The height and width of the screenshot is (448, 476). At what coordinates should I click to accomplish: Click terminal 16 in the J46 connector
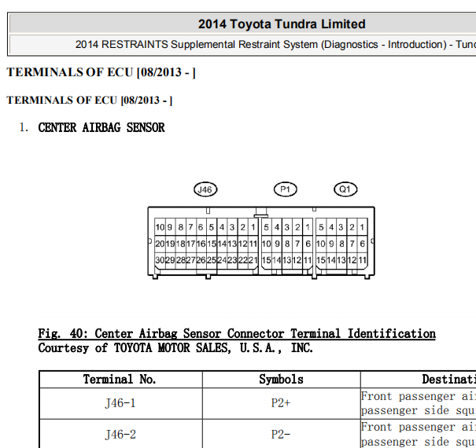pyautogui.click(x=201, y=244)
